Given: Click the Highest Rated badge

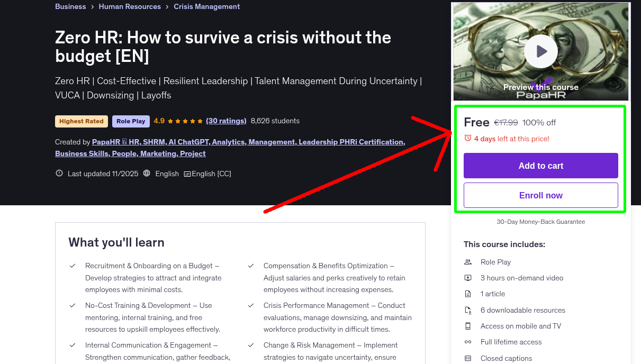Looking at the screenshot, I should click(x=81, y=121).
